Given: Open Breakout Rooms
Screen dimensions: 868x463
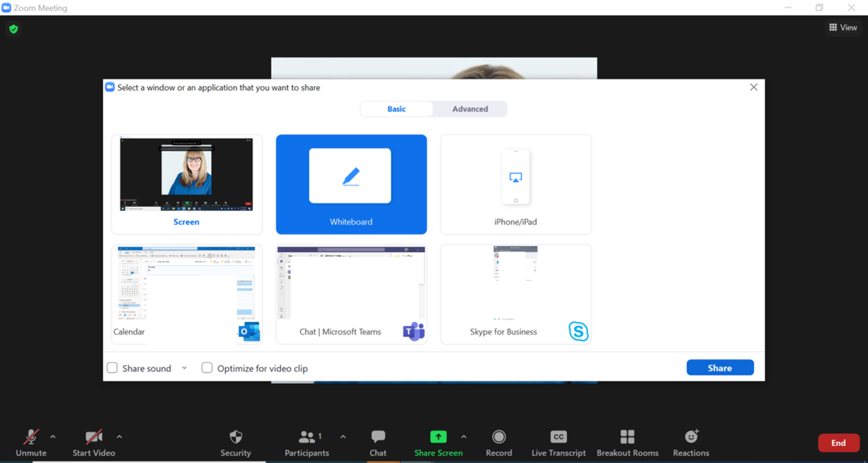Looking at the screenshot, I should (627, 436).
